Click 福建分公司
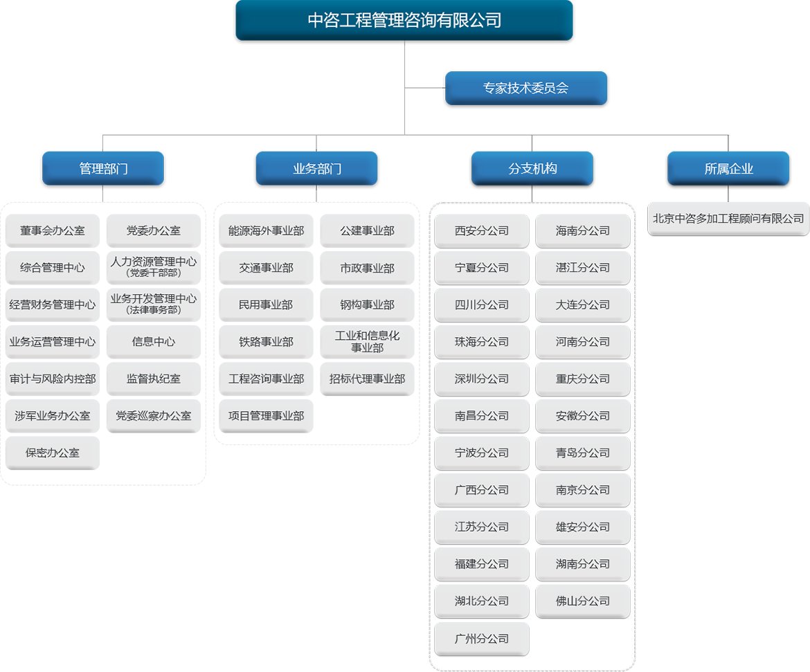The width and height of the screenshot is (810, 672). 482,564
